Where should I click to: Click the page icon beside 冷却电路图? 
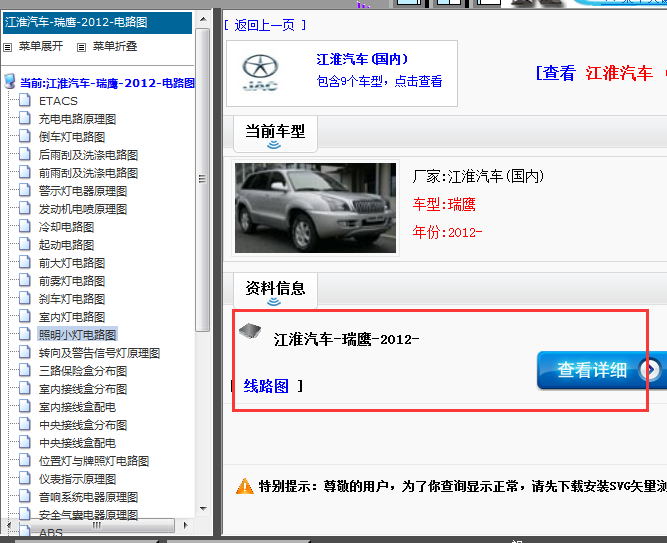point(25,226)
